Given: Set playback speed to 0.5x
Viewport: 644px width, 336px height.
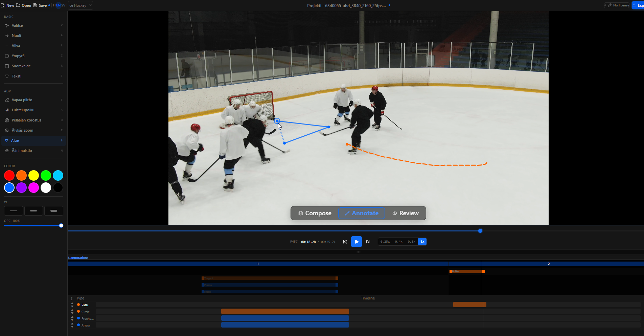Looking at the screenshot, I should click(412, 241).
